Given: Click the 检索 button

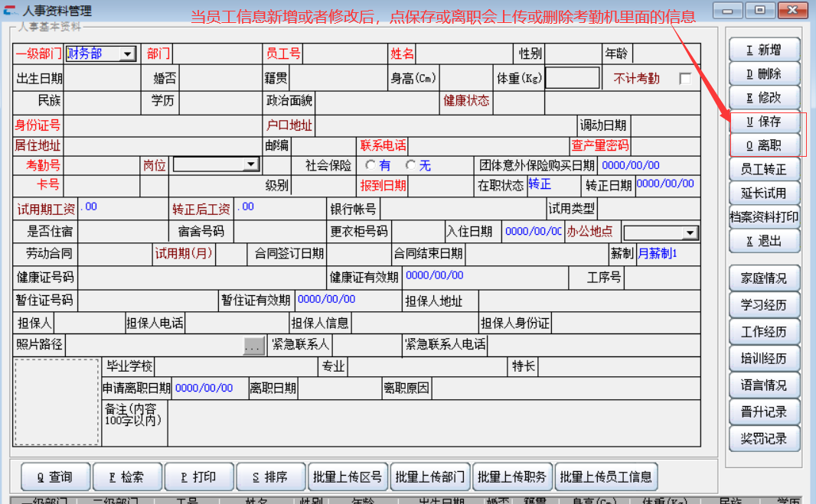Looking at the screenshot, I should (127, 477).
